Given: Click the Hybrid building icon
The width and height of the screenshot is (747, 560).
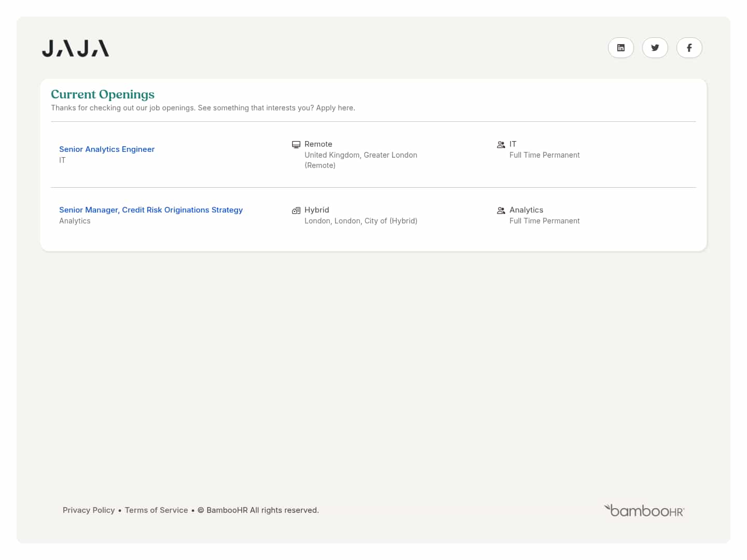Looking at the screenshot, I should pos(296,211).
